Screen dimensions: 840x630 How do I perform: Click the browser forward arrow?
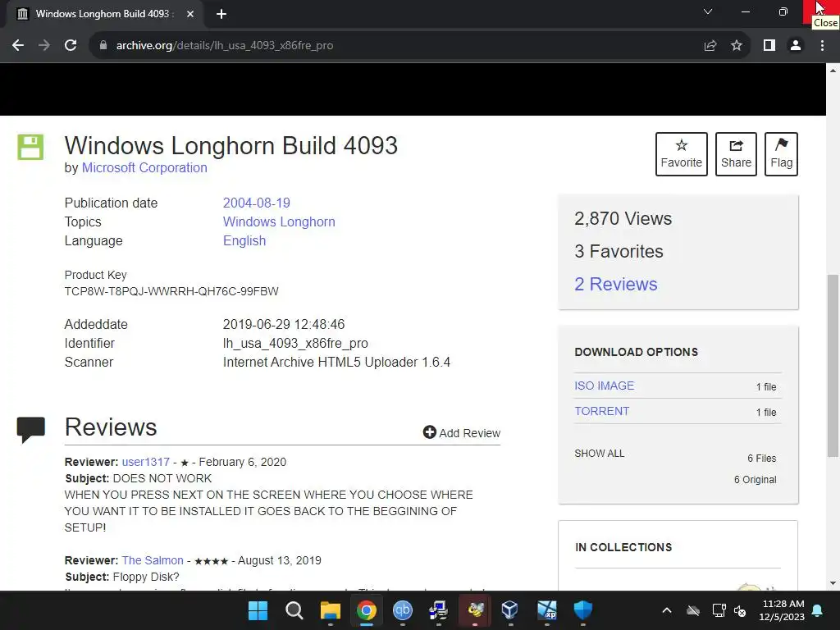pos(44,46)
